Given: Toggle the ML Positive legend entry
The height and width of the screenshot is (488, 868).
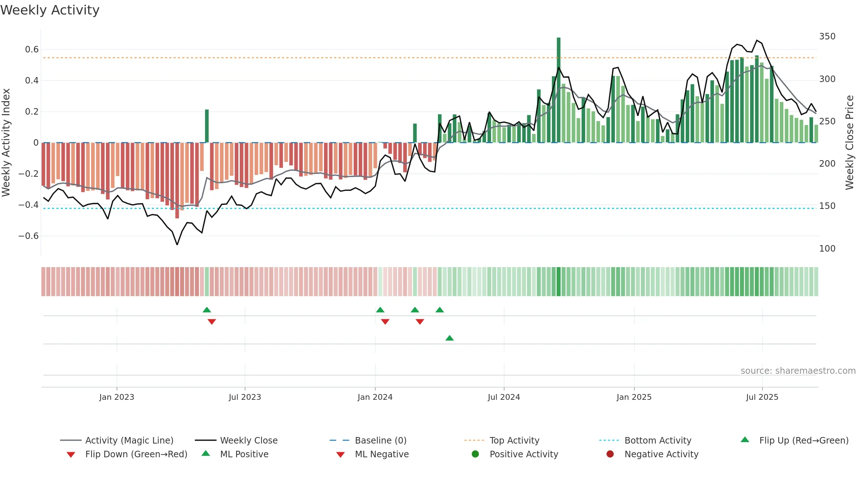Looking at the screenshot, I should click(235, 454).
